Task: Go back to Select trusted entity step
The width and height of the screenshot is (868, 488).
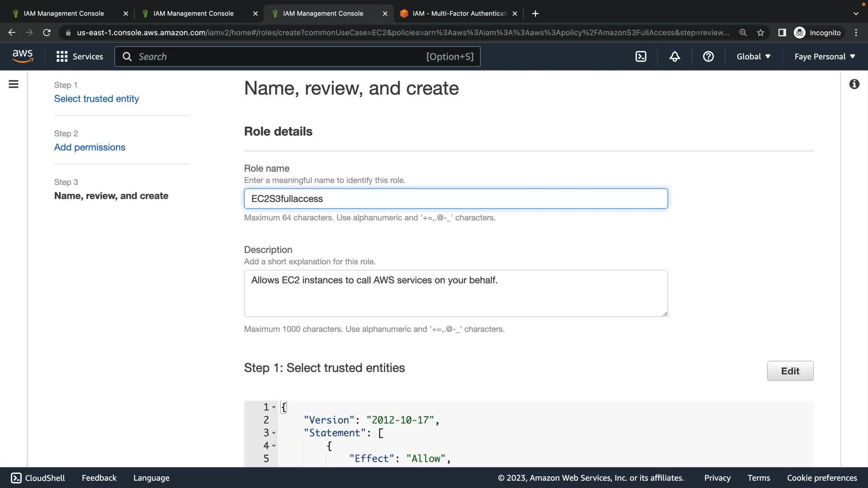Action: coord(96,99)
